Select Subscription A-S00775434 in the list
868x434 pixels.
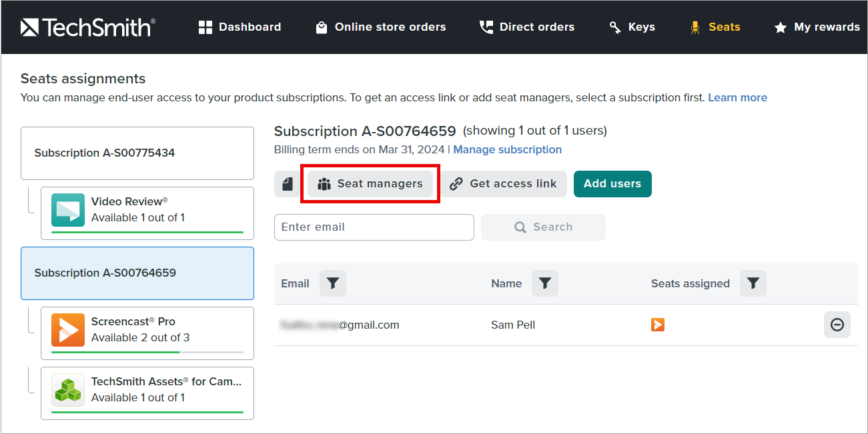pyautogui.click(x=137, y=153)
